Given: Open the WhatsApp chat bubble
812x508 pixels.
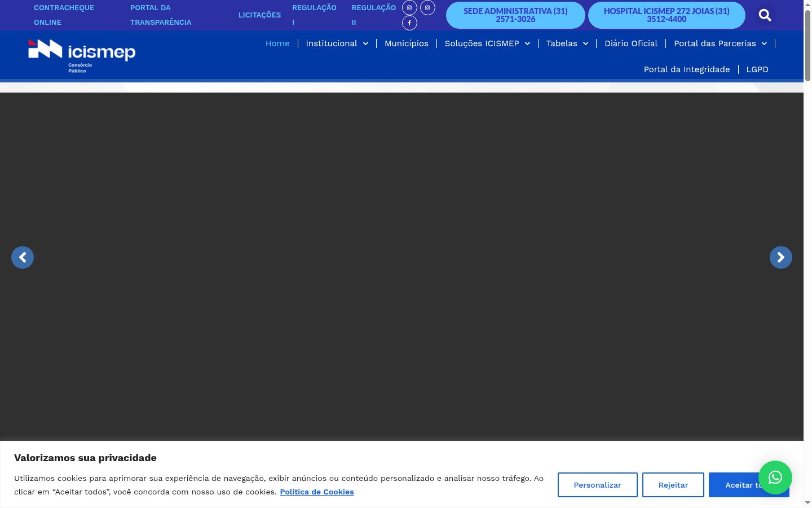Looking at the screenshot, I should pos(775,478).
